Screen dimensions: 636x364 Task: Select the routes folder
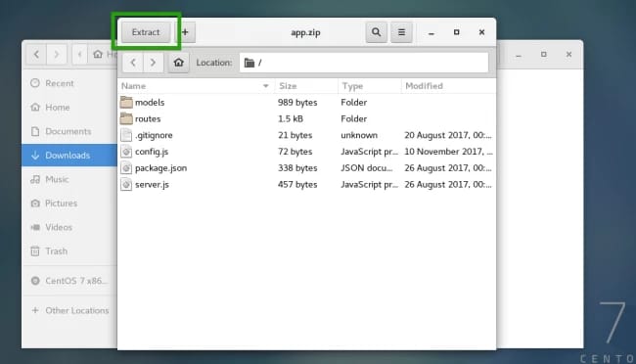[x=306, y=118]
